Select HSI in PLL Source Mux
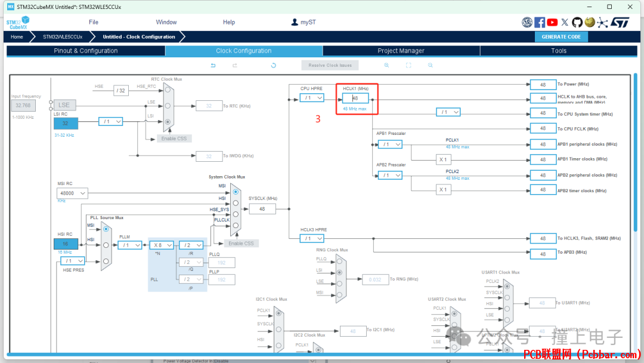This screenshot has width=644, height=363. 106,245
